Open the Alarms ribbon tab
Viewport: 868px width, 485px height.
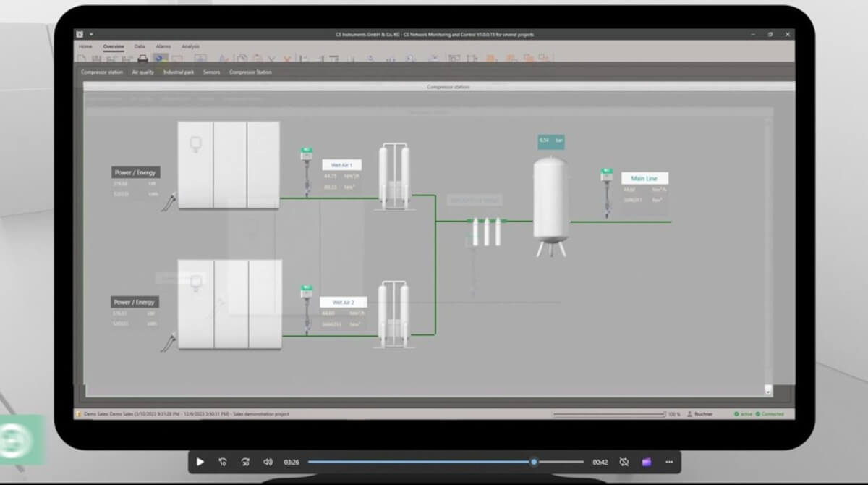pos(163,46)
